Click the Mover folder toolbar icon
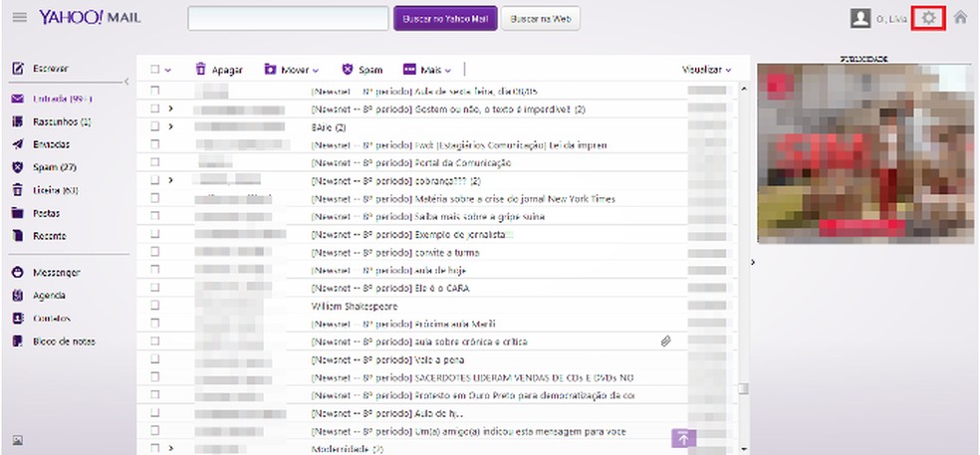 pyautogui.click(x=270, y=70)
